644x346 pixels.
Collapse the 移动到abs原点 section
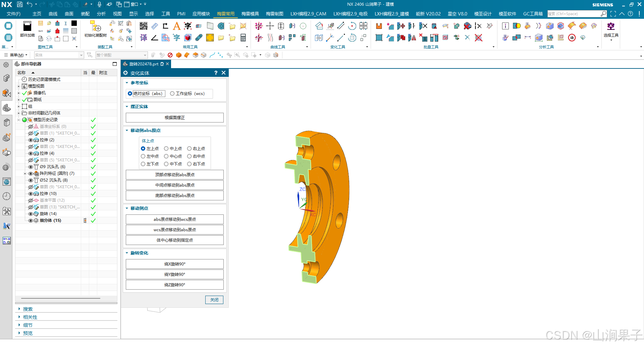[127, 130]
